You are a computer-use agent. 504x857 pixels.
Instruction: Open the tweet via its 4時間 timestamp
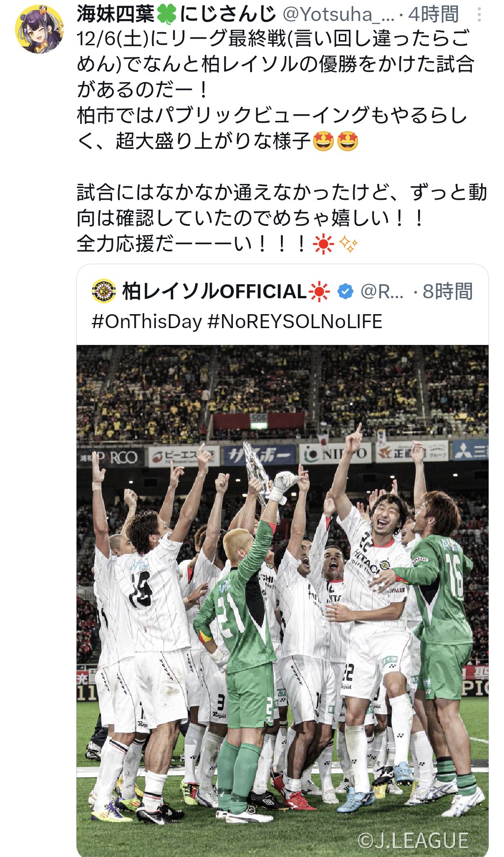coord(434,15)
